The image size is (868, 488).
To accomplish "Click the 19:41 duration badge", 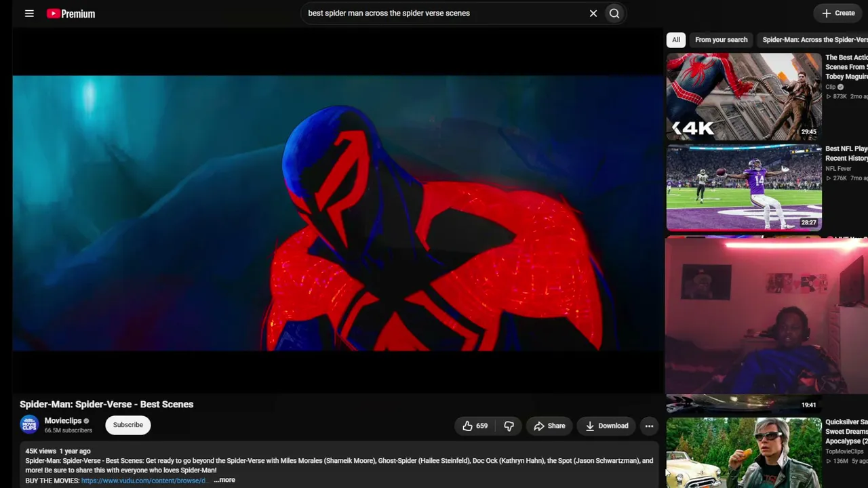I will tap(808, 405).
